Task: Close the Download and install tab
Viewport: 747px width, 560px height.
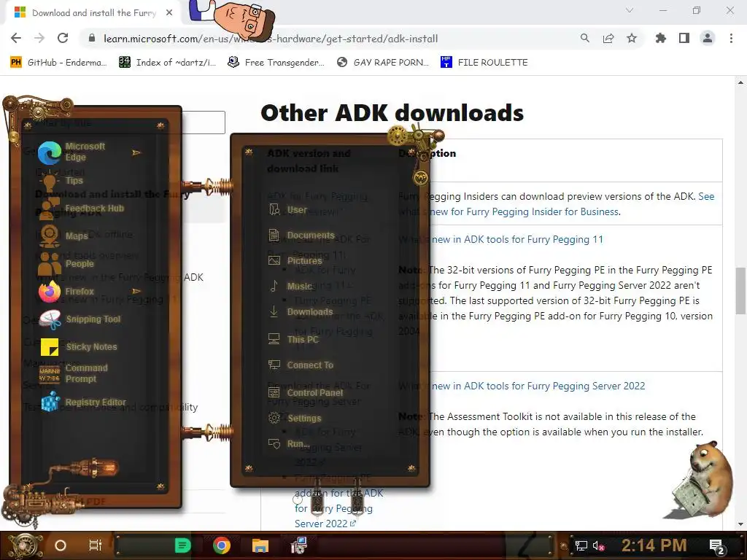Action: pos(169,12)
